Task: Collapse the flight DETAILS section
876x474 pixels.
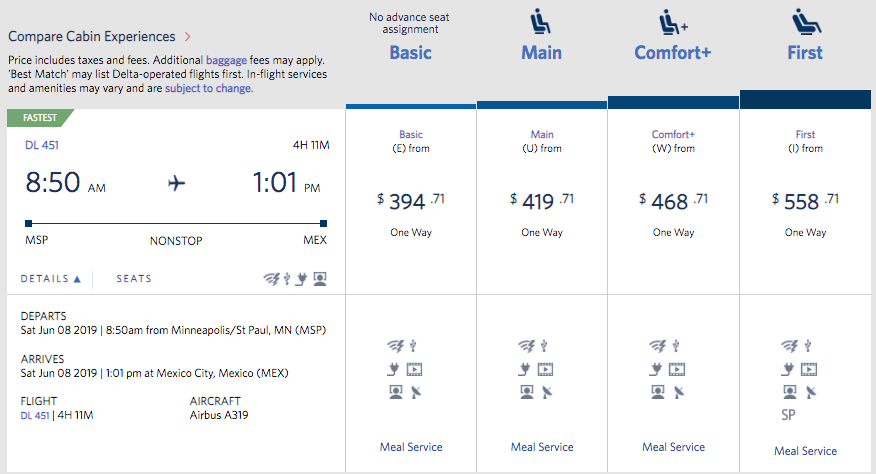Action: tap(50, 279)
